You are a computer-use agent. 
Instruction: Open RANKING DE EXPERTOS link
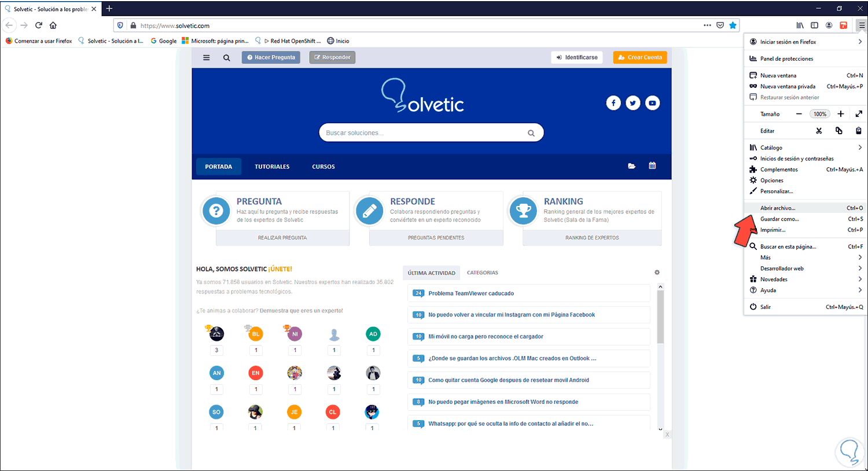tap(592, 238)
